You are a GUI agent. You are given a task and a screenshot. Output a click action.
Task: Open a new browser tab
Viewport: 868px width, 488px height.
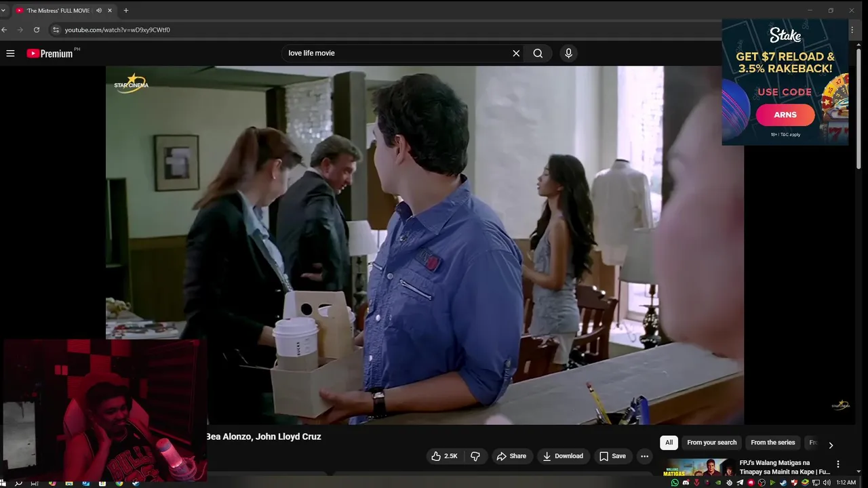(x=126, y=10)
